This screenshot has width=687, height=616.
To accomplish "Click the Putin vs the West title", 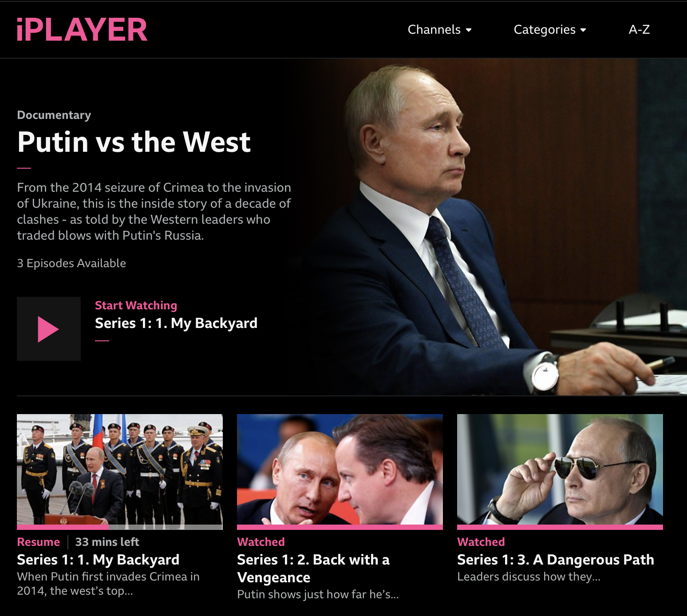I will coord(134,142).
